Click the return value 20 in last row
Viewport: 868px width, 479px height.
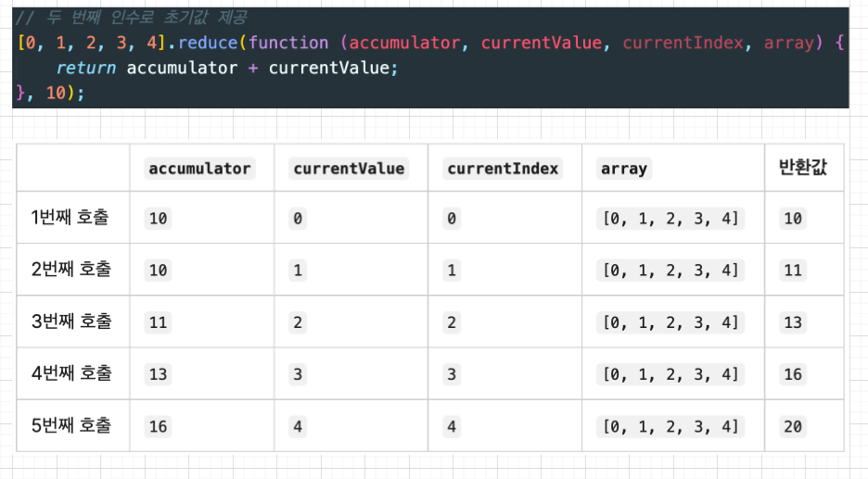click(793, 426)
